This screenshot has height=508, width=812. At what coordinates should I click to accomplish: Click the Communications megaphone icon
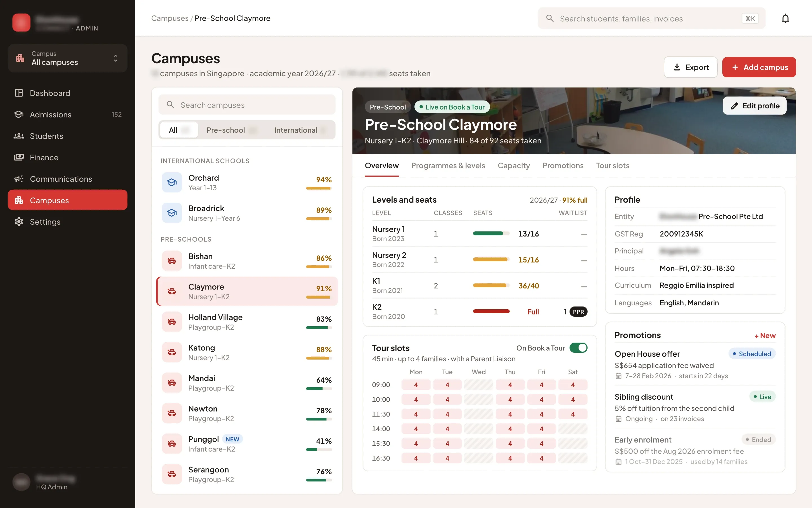point(19,179)
